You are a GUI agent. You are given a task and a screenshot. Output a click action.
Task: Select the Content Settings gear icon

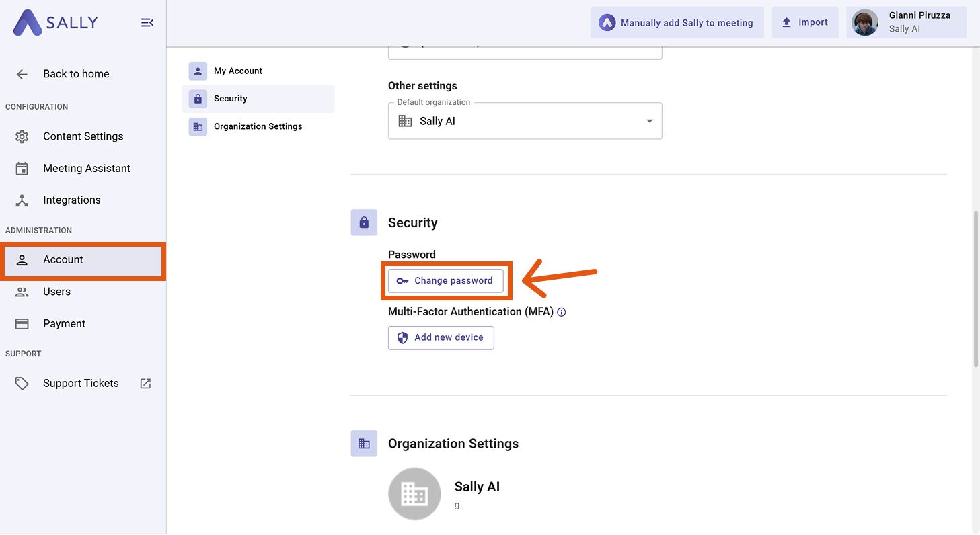click(22, 136)
